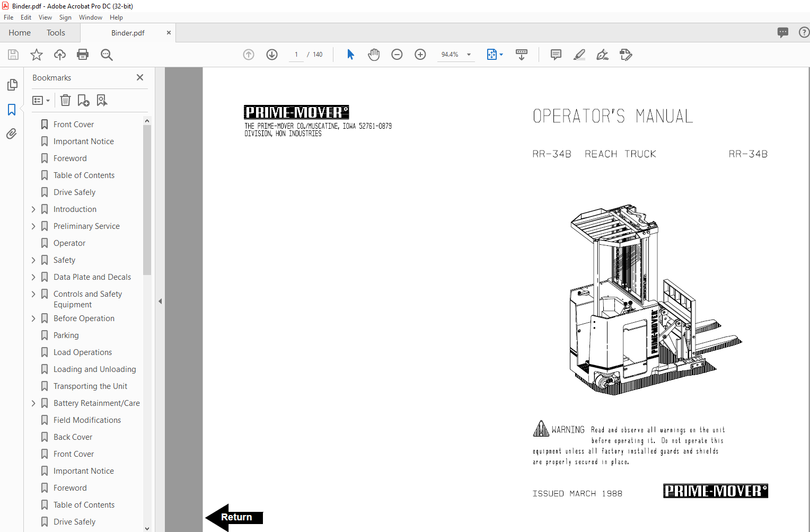Click the bookmarks panel scrollbar
This screenshot has height=532, width=810.
pyautogui.click(x=147, y=200)
